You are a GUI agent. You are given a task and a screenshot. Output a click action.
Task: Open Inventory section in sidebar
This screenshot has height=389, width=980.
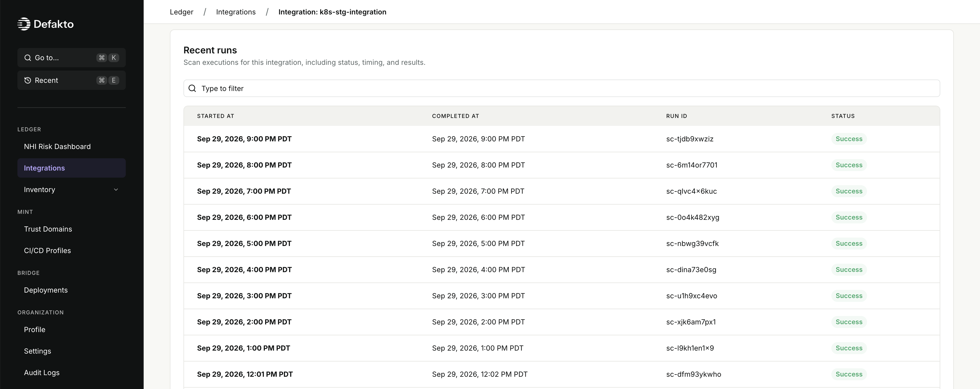[72, 190]
